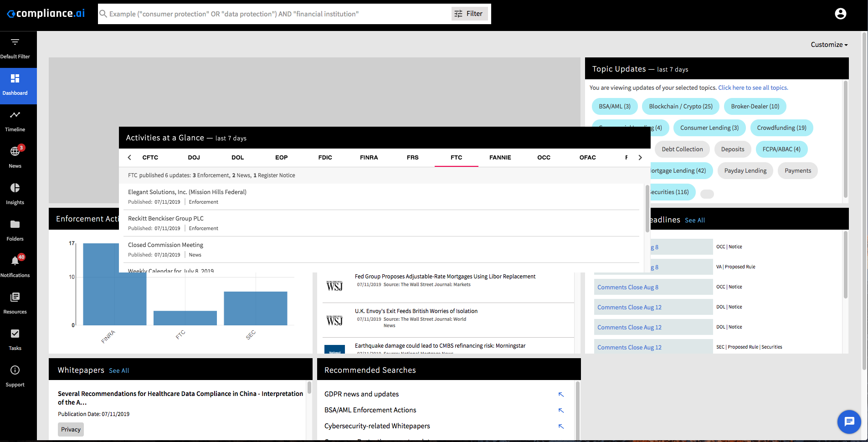Screen dimensions: 868x442
Task: Open Fed Group Proposes Adjustable-Rate Mortgages article
Action: coord(445,276)
